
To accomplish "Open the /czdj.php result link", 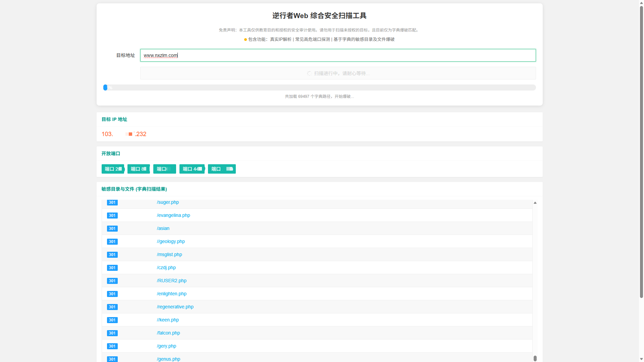I will pos(166,267).
